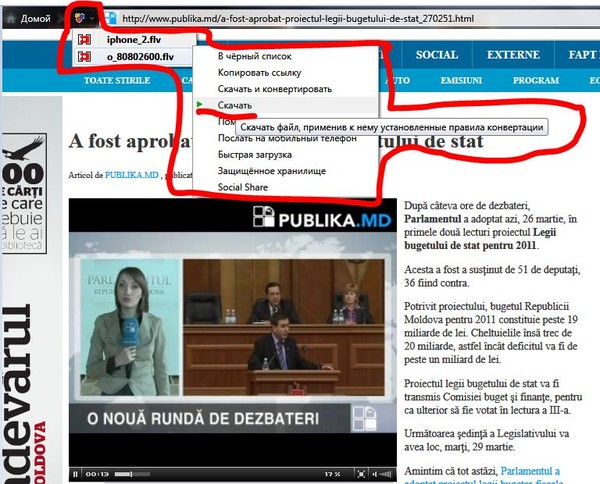Screen dimensions: 600x484
Task: Click the video downloader extension icon
Action: (x=80, y=18)
